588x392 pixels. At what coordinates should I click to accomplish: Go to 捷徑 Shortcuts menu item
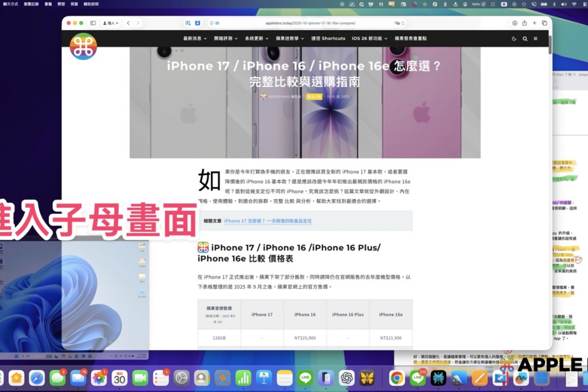[x=328, y=38]
